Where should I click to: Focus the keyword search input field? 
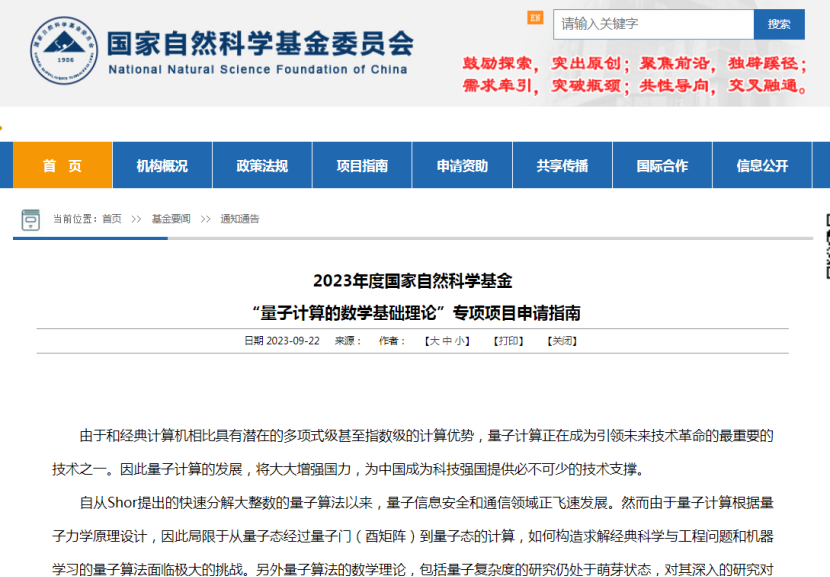652,24
